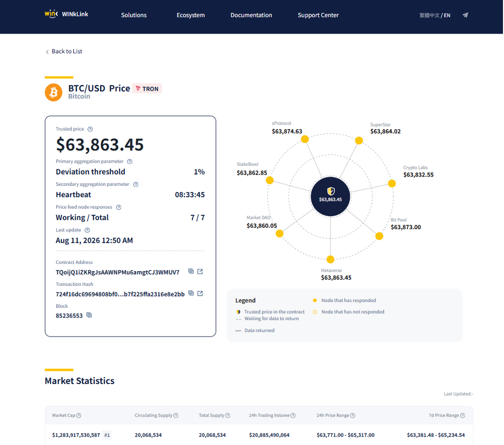Click the central trusted price shield circle
This screenshot has height=445, width=504.
tap(331, 196)
